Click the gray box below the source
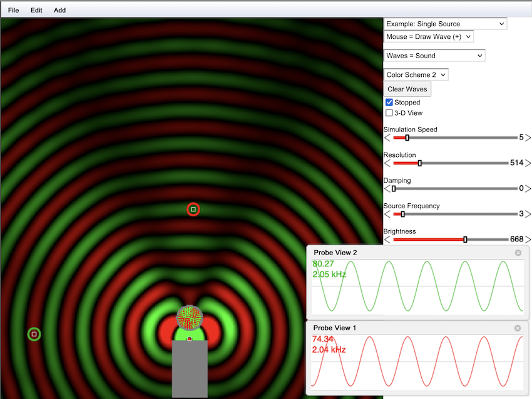Screen dimensions: 532x399 coord(190,369)
